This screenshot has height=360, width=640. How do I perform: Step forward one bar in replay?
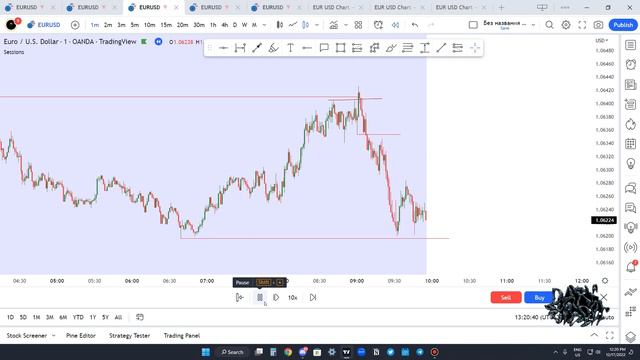(276, 298)
